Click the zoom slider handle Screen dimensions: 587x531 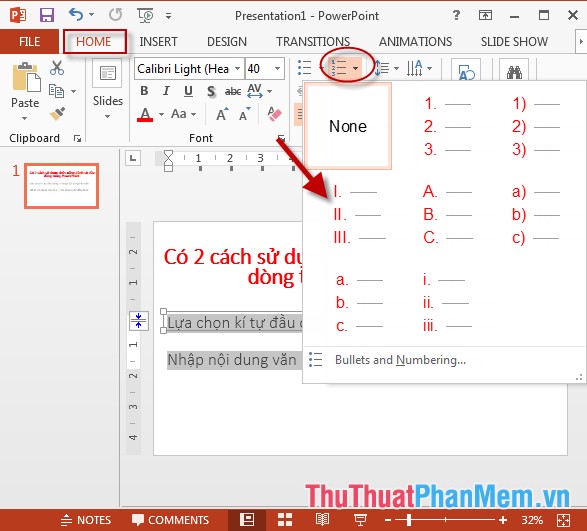click(409, 520)
